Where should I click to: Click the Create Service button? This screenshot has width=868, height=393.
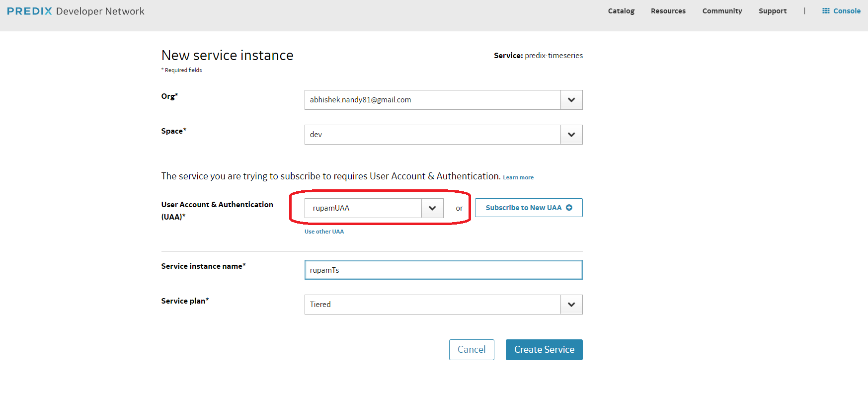544,350
